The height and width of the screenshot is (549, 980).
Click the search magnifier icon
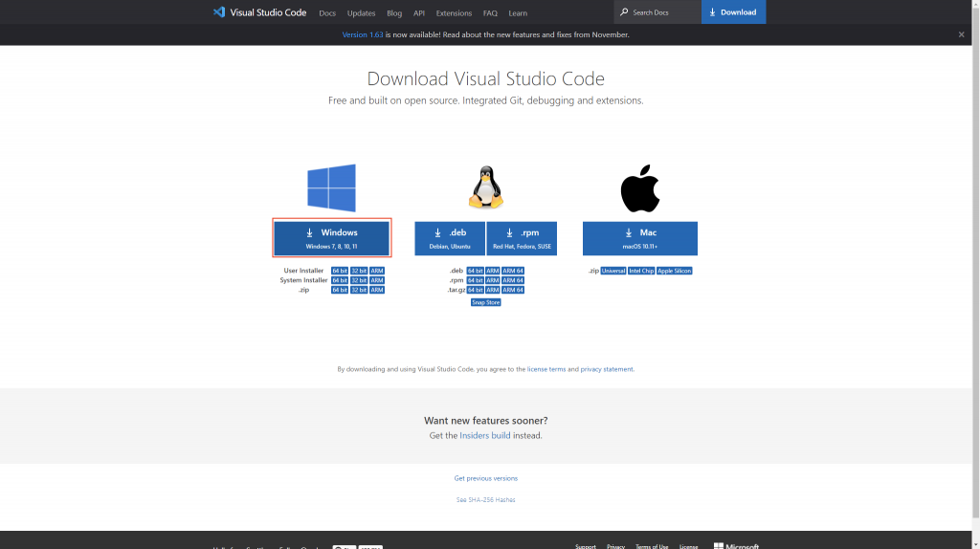(x=624, y=11)
